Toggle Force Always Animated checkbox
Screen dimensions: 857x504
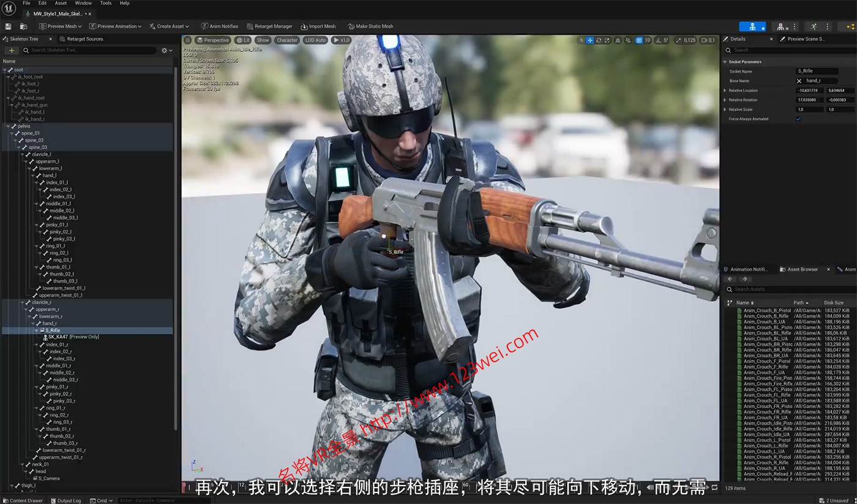(798, 119)
